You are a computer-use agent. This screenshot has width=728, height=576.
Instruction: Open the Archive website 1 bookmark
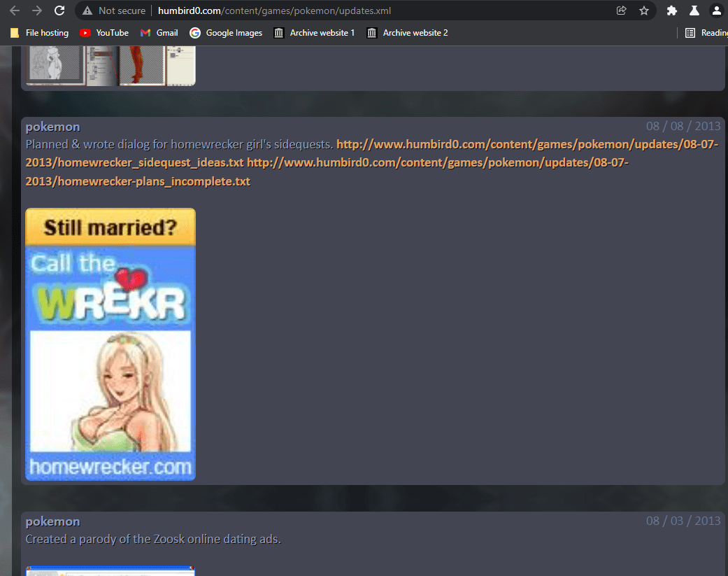315,33
